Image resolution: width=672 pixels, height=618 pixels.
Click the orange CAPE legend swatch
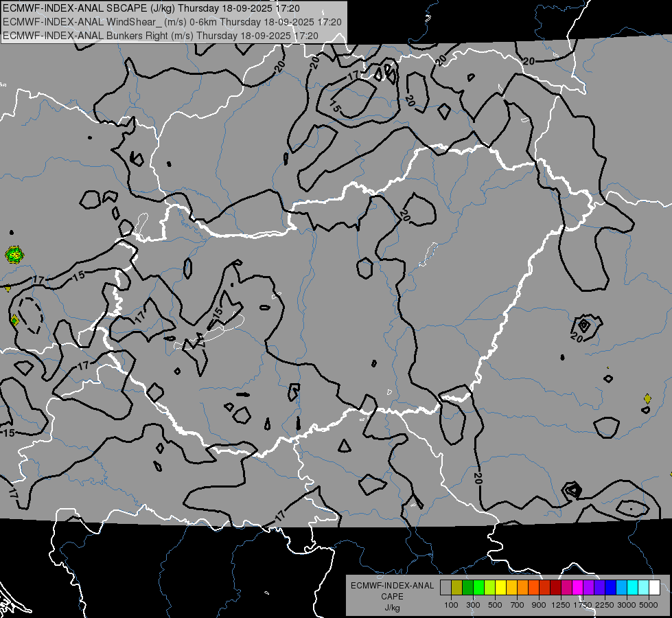pos(523,588)
